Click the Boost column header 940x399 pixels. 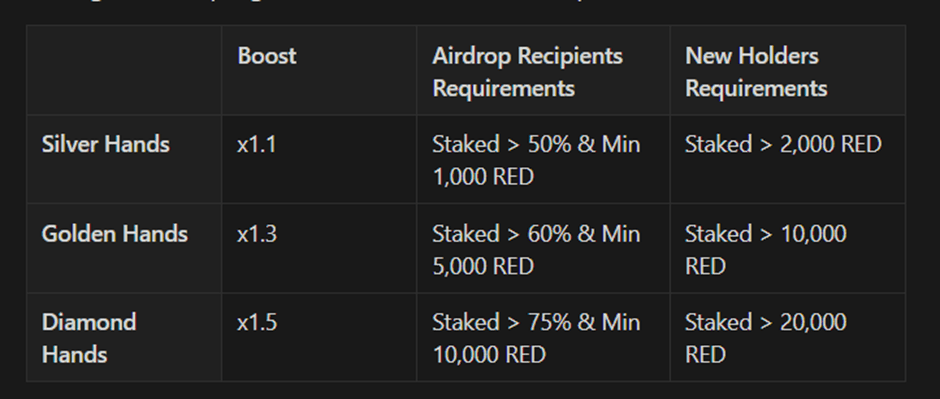pyautogui.click(x=266, y=56)
